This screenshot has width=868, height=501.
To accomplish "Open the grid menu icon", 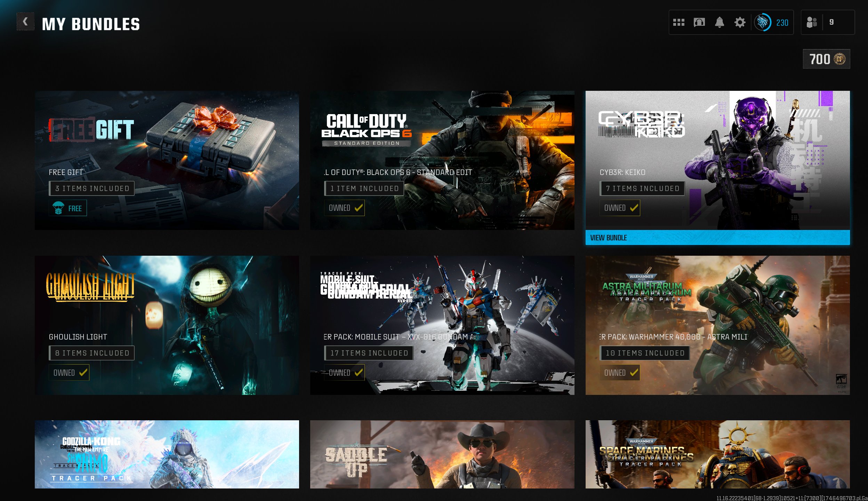I will (678, 23).
